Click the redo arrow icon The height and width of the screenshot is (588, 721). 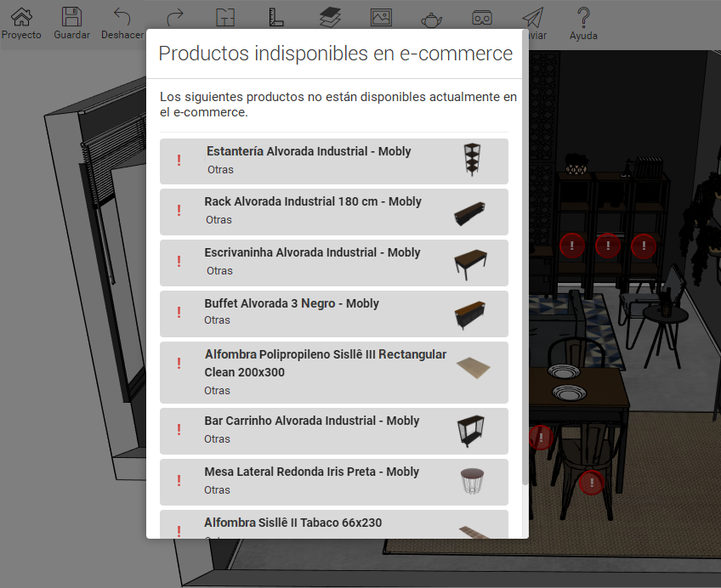point(175,18)
